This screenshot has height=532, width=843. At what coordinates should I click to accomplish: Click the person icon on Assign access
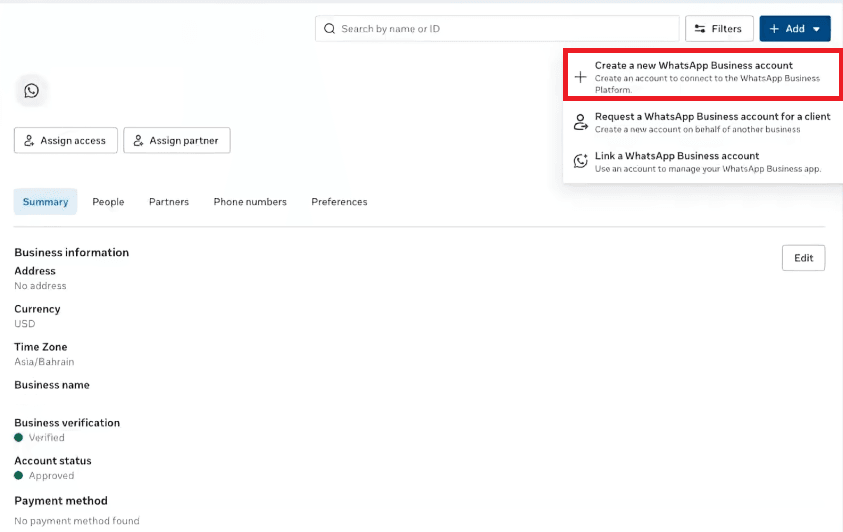point(29,140)
